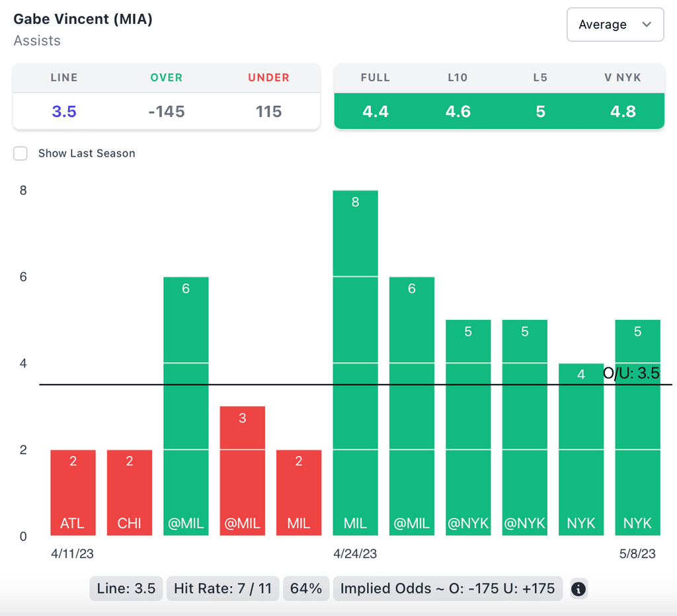Click the 64% badge
The width and height of the screenshot is (677, 616).
click(306, 588)
